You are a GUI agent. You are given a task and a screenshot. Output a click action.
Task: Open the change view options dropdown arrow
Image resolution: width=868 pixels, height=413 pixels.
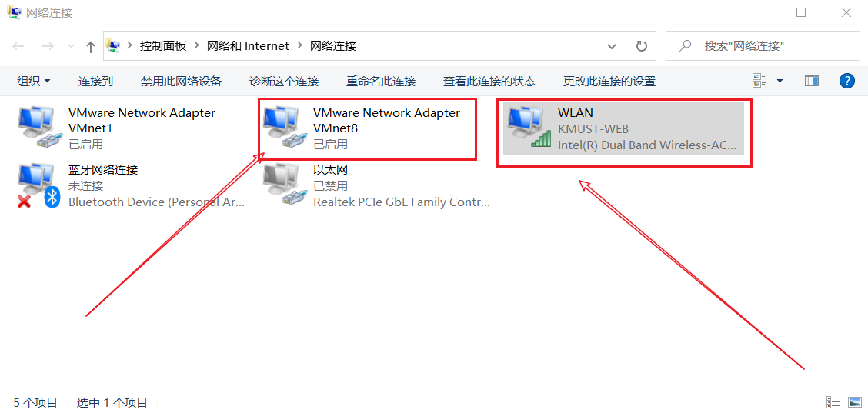tap(780, 82)
